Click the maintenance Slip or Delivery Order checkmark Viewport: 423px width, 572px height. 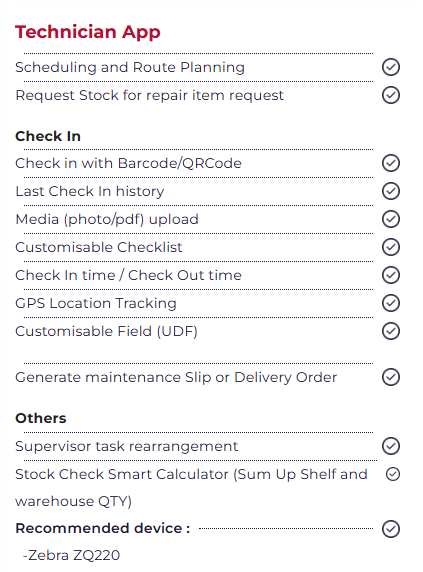click(391, 377)
